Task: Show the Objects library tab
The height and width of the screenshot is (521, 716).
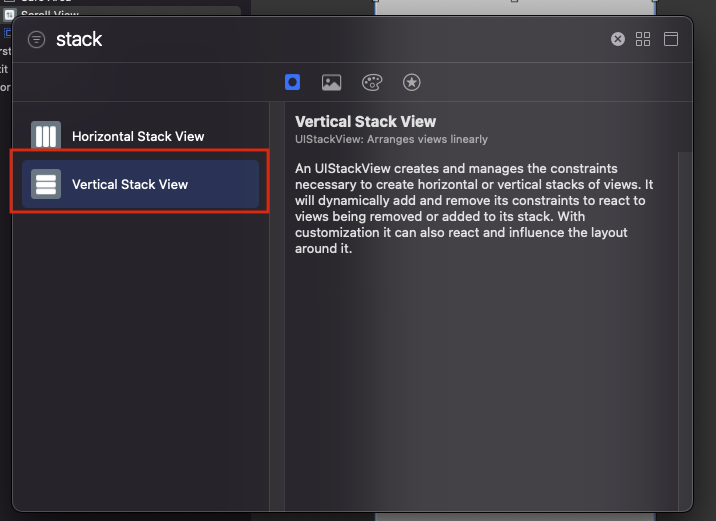Action: pos(292,82)
